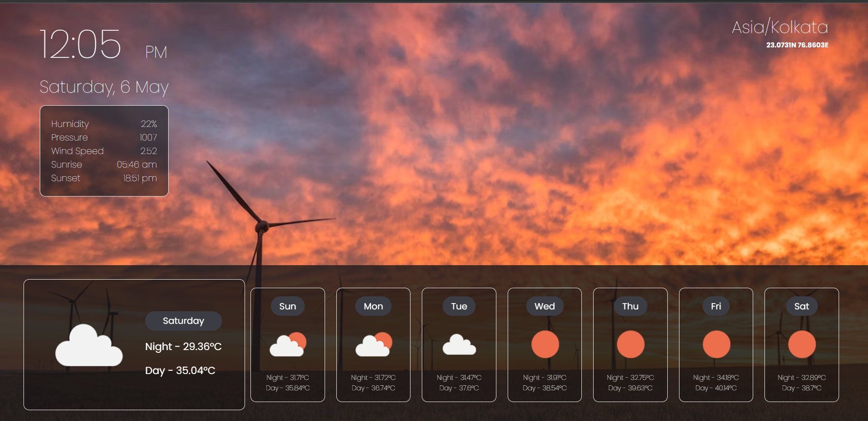Select the Sun day label
This screenshot has width=868, height=421.
288,306
